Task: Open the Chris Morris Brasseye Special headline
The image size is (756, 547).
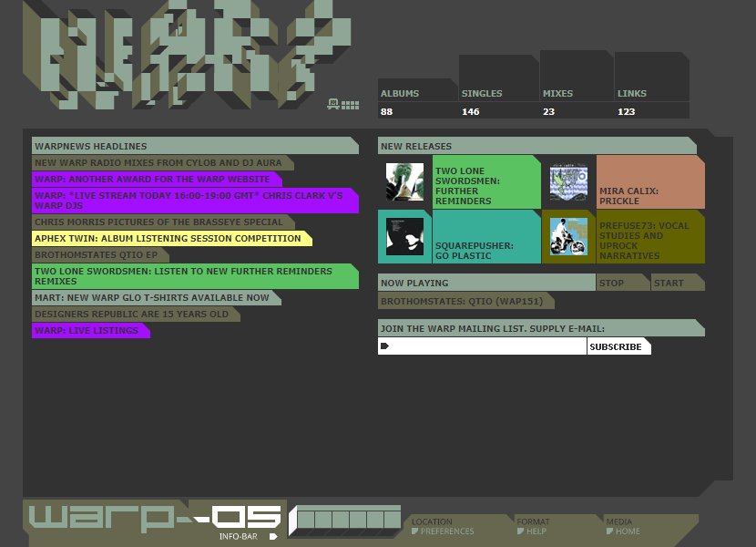Action: tap(163, 222)
